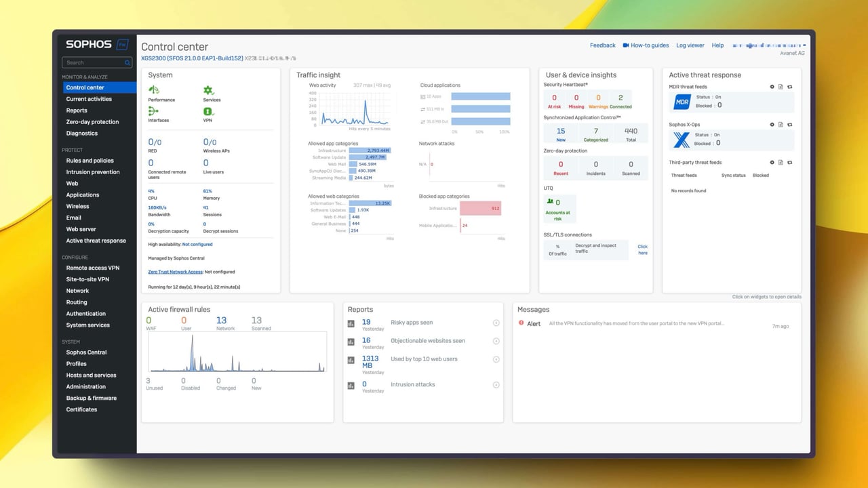Screen dimensions: 868x488
Task: Click the Active firewall rules graph
Action: click(237, 352)
